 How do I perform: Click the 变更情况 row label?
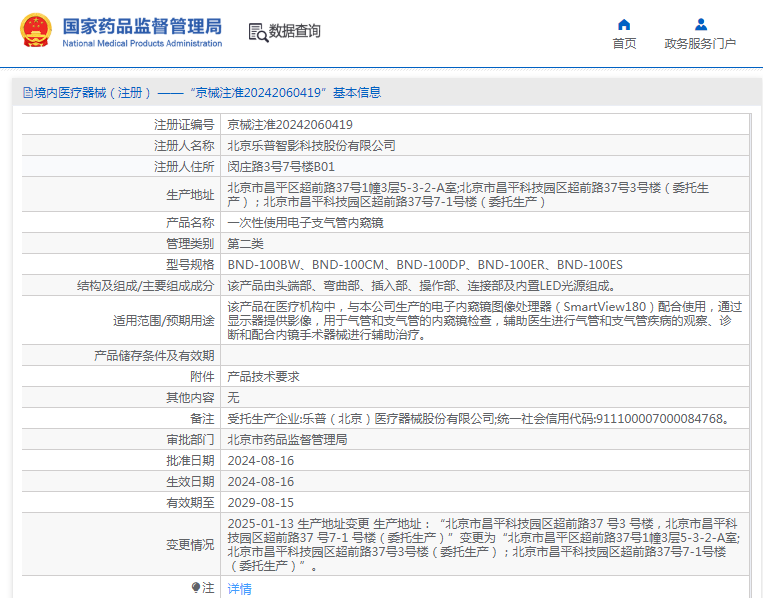tap(190, 544)
